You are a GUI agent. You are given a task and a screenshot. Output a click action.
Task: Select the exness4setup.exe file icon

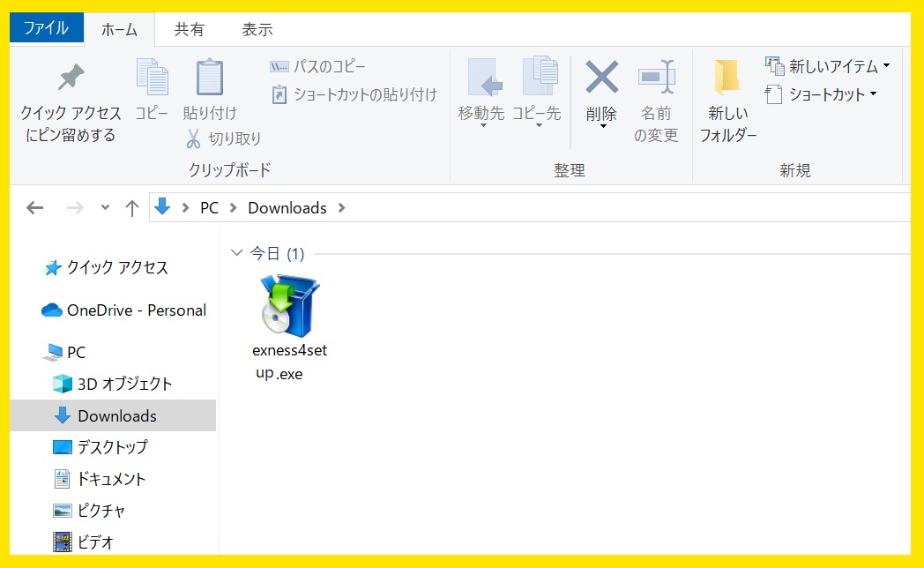(x=288, y=304)
